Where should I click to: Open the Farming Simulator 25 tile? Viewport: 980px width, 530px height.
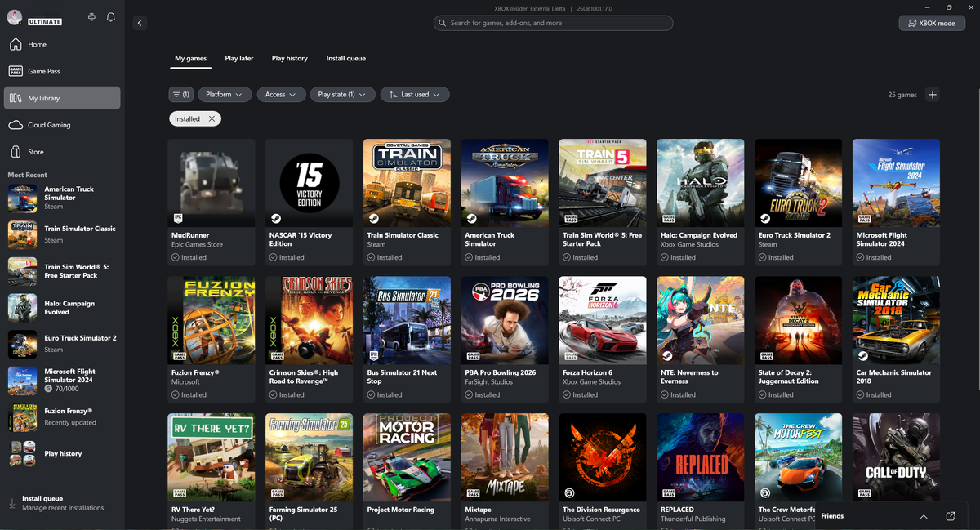pyautogui.click(x=309, y=471)
